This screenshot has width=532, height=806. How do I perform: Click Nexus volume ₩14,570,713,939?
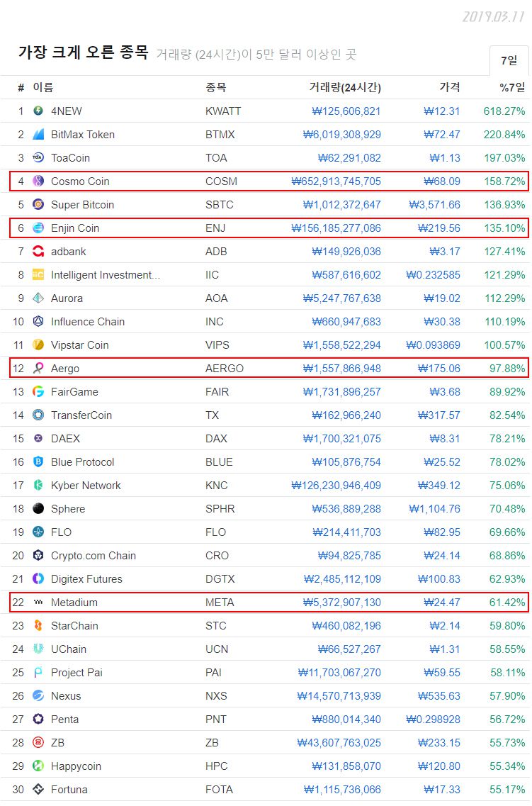point(339,696)
